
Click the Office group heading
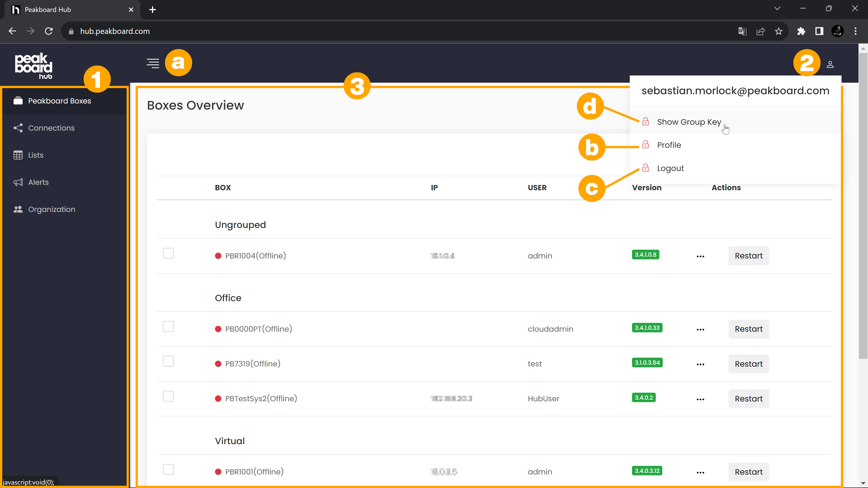[228, 298]
